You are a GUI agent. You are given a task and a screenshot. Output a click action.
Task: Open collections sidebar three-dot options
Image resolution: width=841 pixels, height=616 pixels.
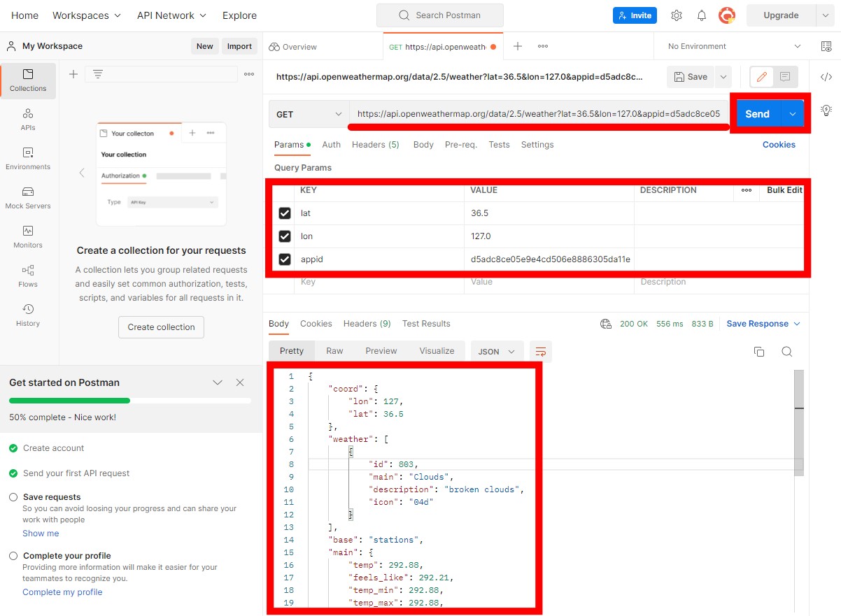[x=249, y=74]
